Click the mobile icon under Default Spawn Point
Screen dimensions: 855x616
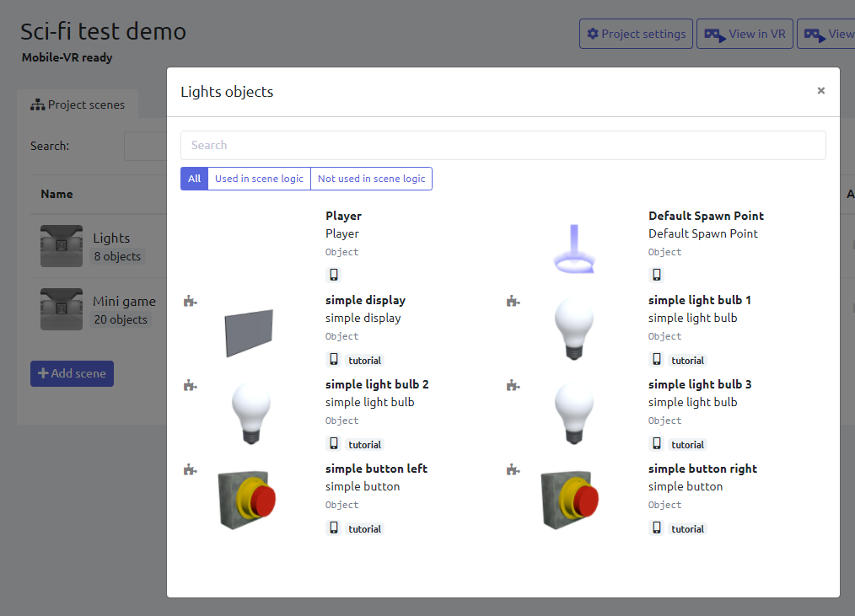(x=657, y=275)
